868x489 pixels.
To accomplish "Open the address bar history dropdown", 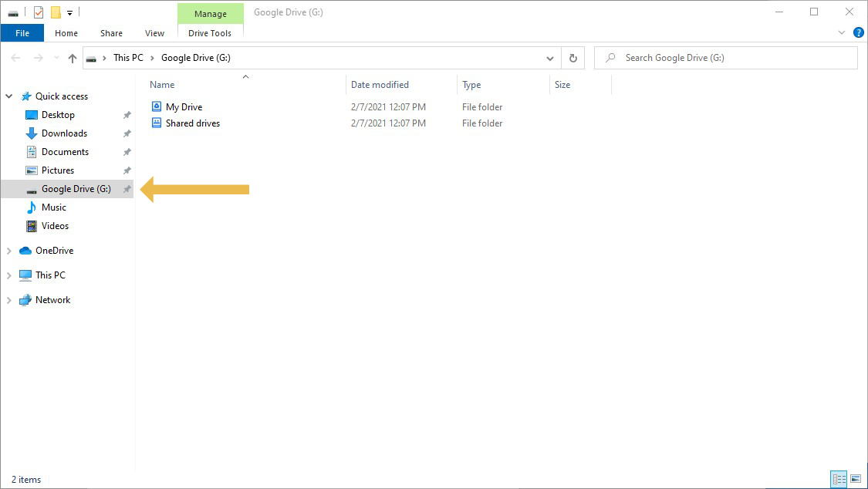I will [549, 58].
